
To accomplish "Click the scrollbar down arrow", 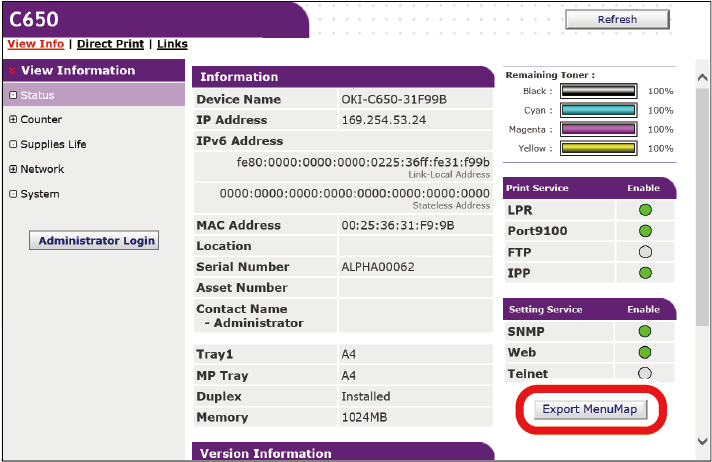I will pyautogui.click(x=702, y=440).
